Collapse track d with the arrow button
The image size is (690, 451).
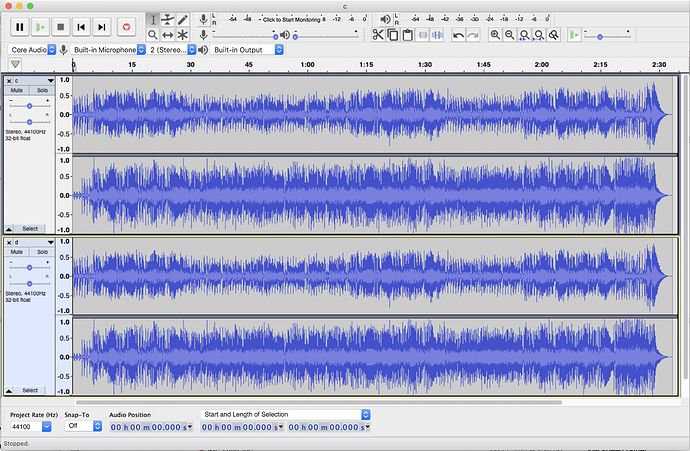[9, 390]
